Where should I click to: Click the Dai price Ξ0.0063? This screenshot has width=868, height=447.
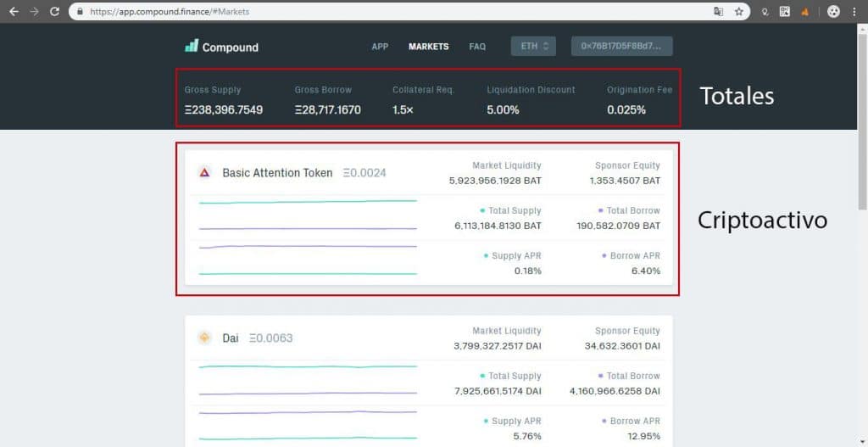tap(270, 338)
